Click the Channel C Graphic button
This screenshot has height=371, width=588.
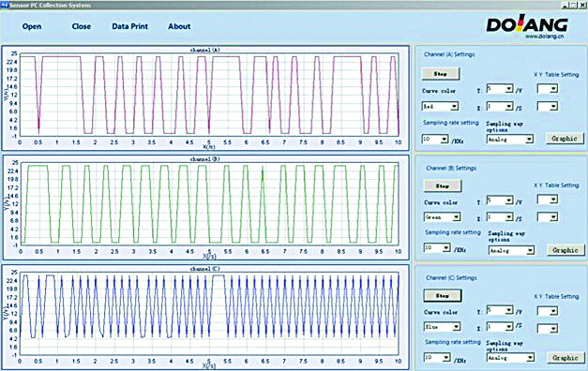click(x=565, y=358)
